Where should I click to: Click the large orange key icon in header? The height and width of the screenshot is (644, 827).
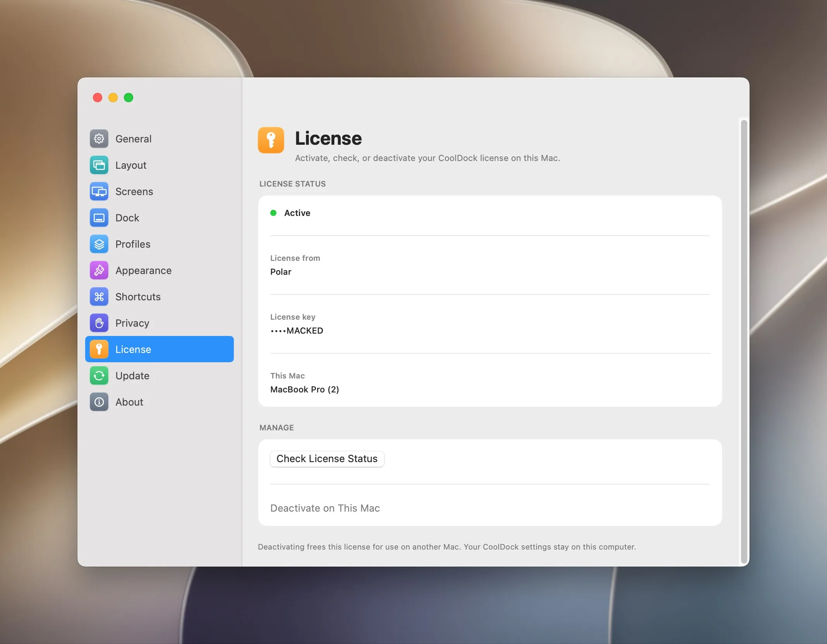pos(271,140)
